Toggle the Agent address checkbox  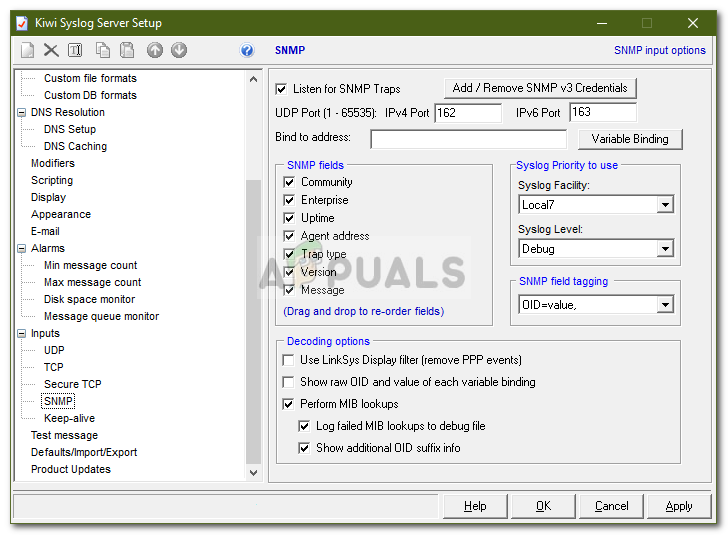point(289,236)
